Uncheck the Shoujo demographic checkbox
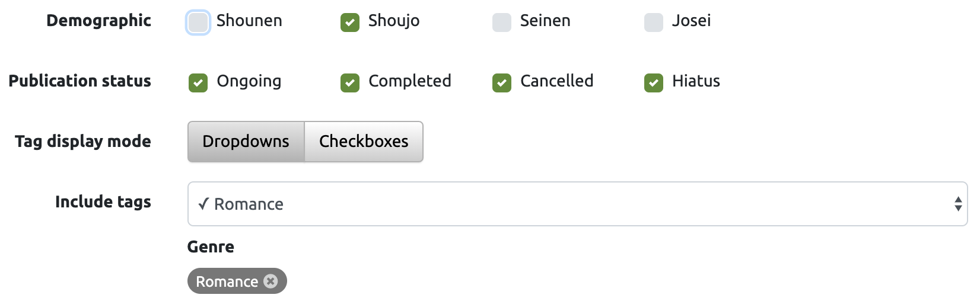980x301 pixels. pos(350,23)
